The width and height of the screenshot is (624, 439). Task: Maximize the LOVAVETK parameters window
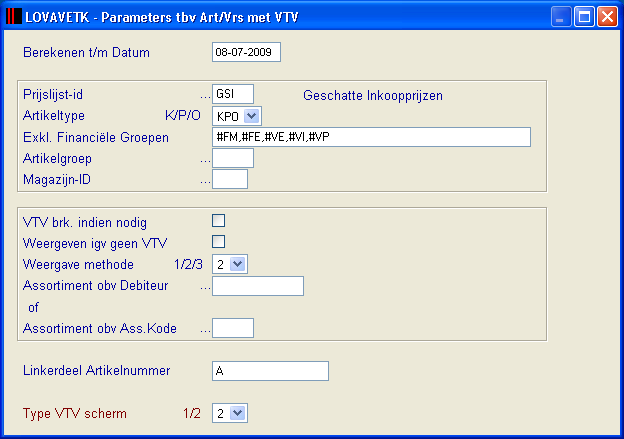click(584, 17)
